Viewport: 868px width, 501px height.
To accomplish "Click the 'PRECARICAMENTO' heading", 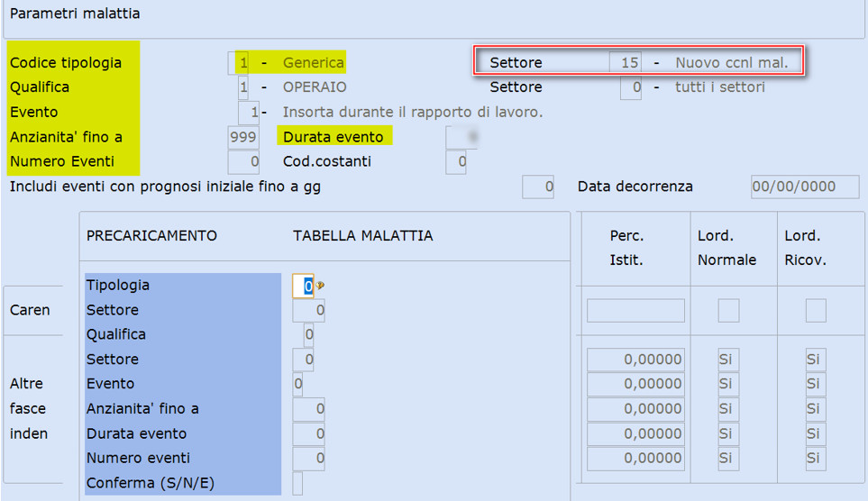I will 151,236.
